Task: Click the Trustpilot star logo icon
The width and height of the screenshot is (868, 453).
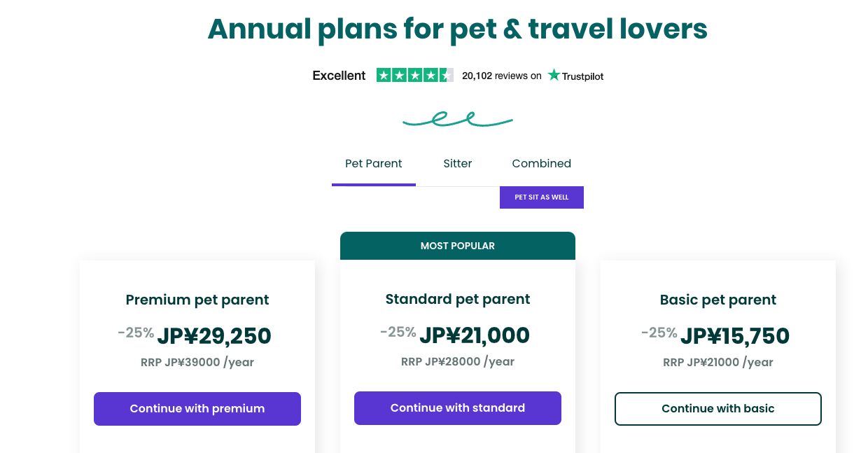Action: click(x=554, y=75)
